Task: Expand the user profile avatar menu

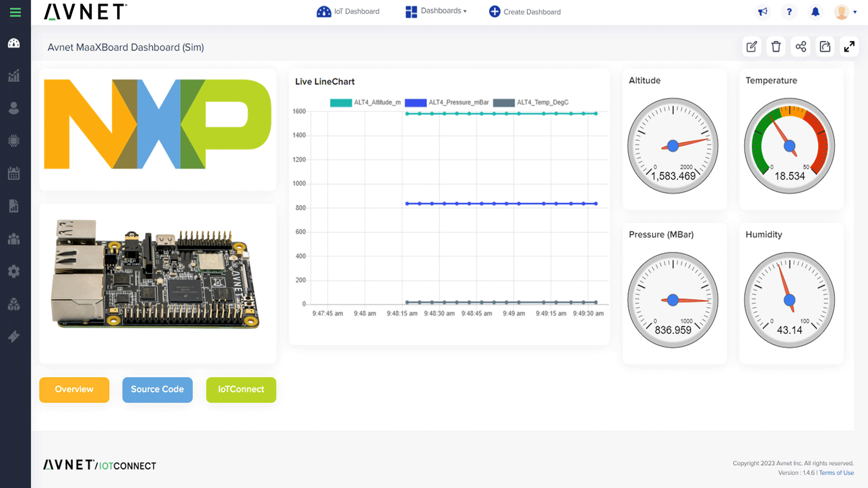Action: click(x=841, y=11)
